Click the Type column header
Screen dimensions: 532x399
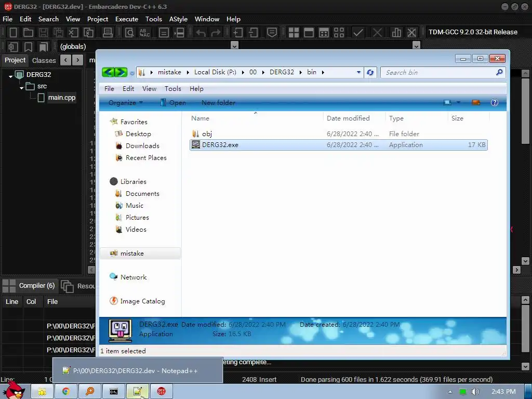(x=396, y=118)
